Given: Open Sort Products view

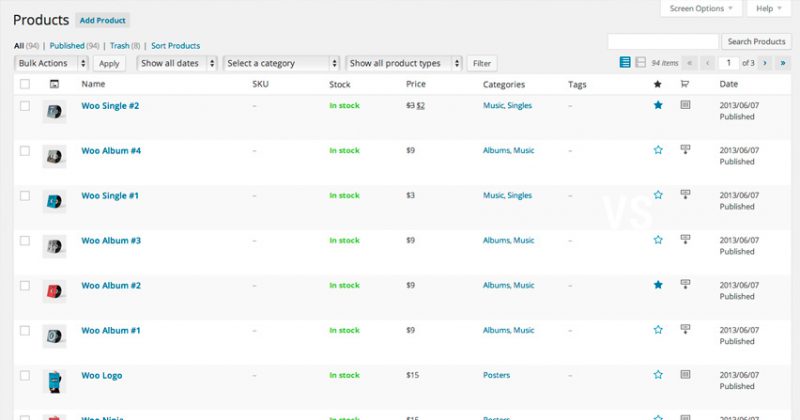Looking at the screenshot, I should tap(176, 45).
